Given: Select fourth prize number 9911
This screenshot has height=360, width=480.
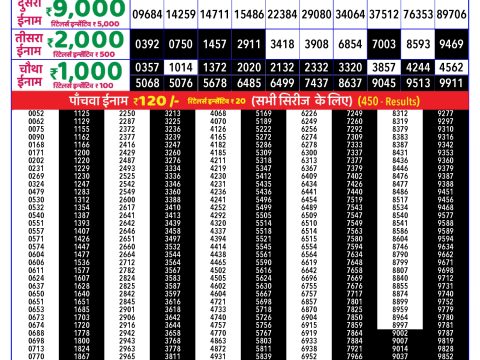Looking at the screenshot, I should tap(451, 83).
